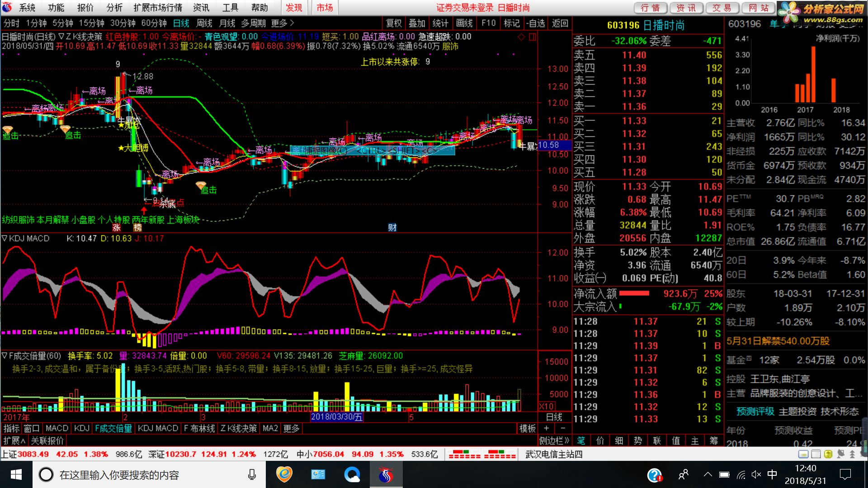Switch chart period to 分时
This screenshot has height=488, width=868.
11,23
